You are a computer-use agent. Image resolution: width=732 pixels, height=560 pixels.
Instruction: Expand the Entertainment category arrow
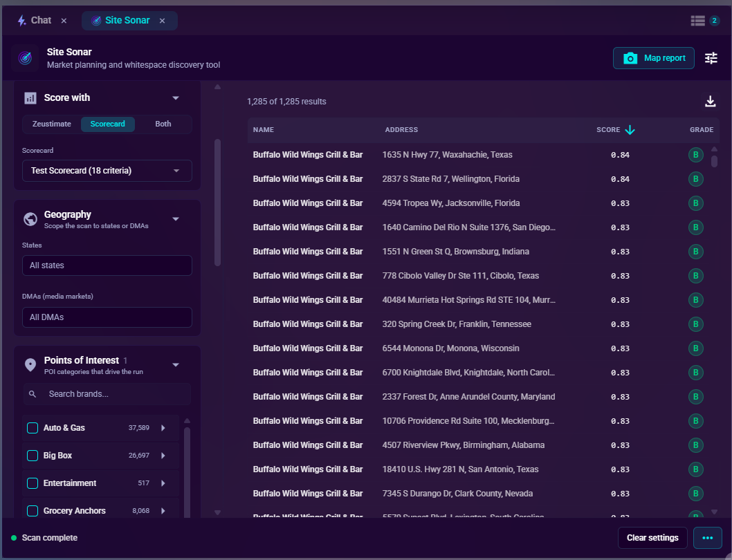coord(163,483)
